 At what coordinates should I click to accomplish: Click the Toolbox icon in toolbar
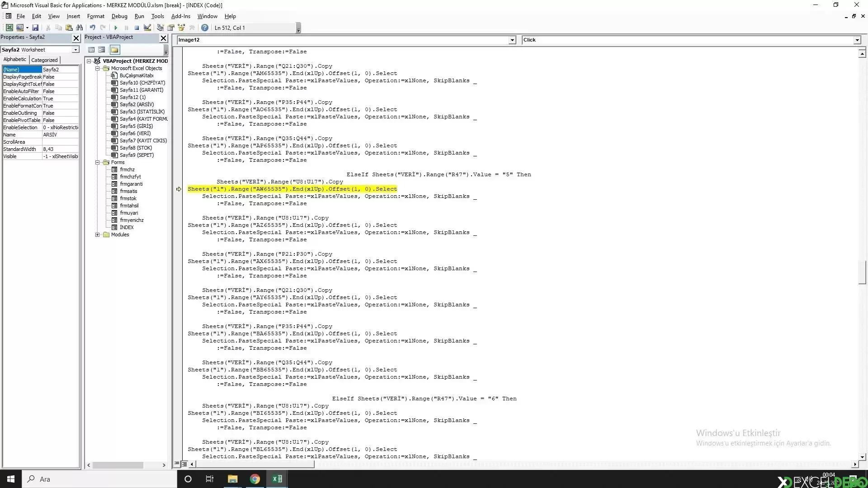click(192, 28)
